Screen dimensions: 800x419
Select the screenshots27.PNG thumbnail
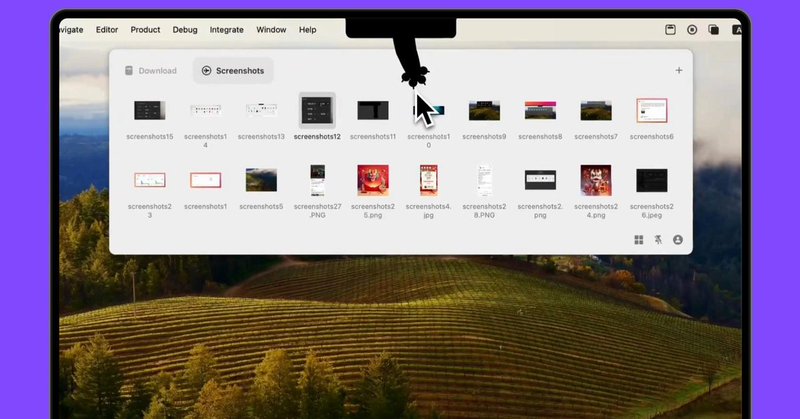(x=317, y=180)
